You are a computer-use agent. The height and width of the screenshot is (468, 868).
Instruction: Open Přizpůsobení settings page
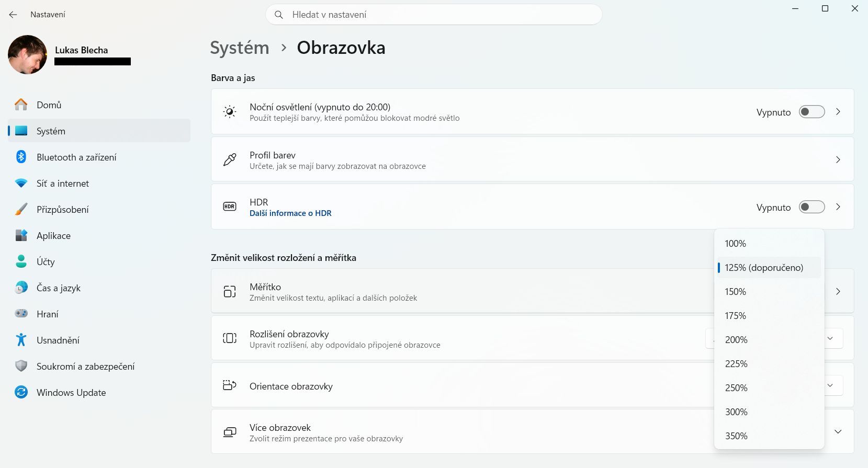pyautogui.click(x=99, y=209)
